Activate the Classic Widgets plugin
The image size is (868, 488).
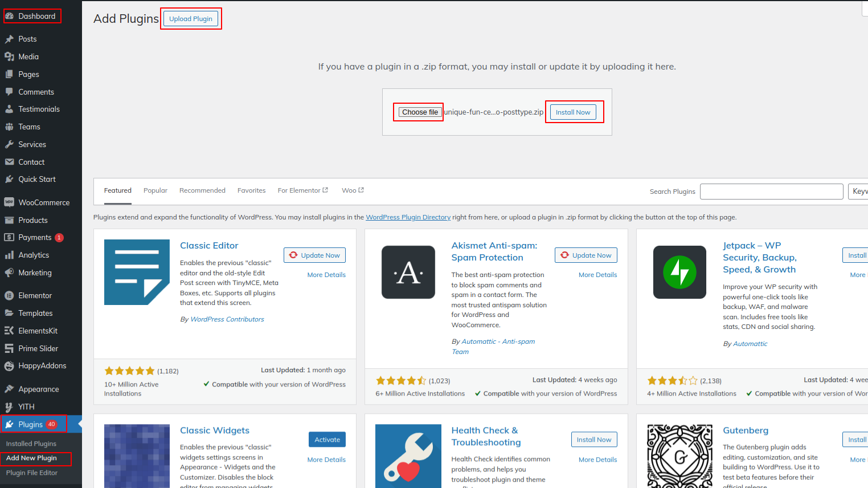pyautogui.click(x=327, y=440)
